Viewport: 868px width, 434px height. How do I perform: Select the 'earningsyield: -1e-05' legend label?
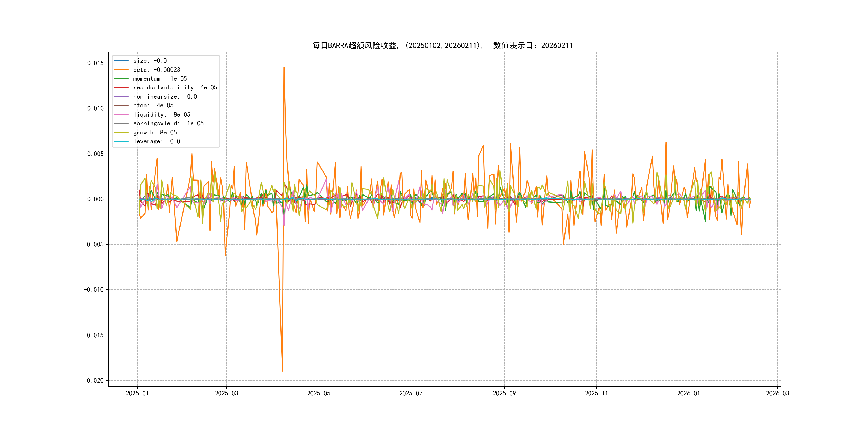tap(168, 123)
